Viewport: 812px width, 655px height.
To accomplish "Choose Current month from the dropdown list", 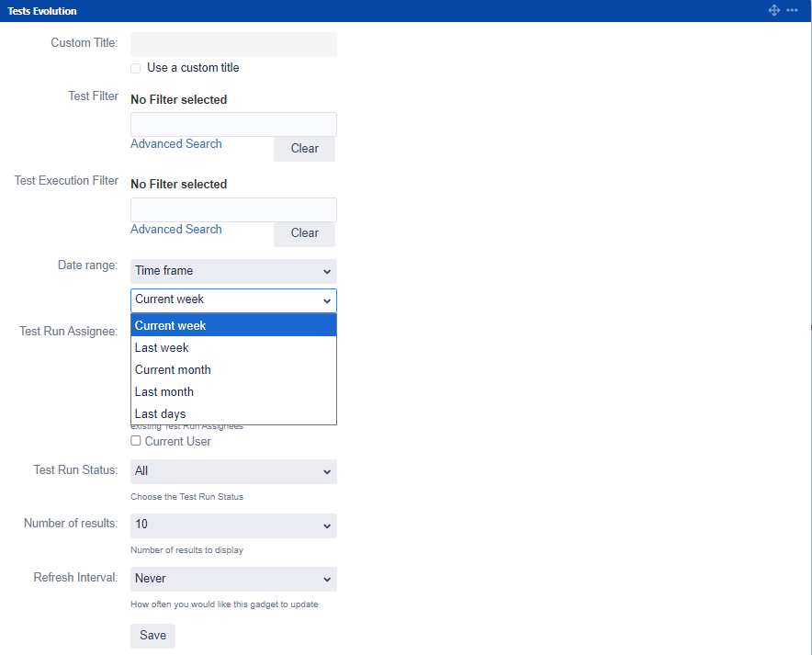I will [x=233, y=369].
